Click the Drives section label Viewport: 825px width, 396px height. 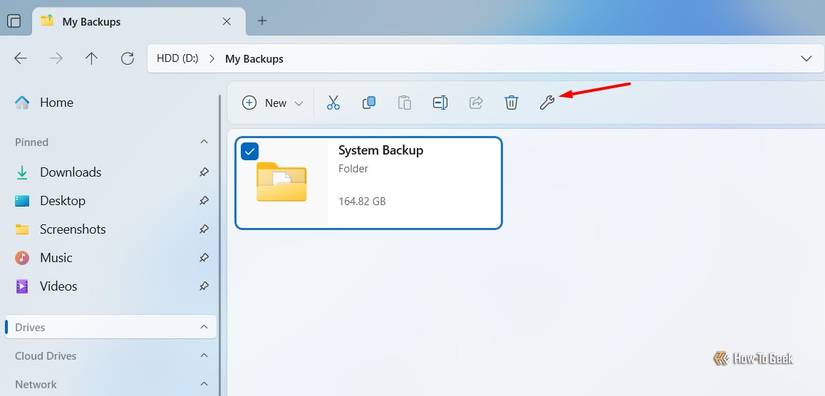(x=30, y=327)
